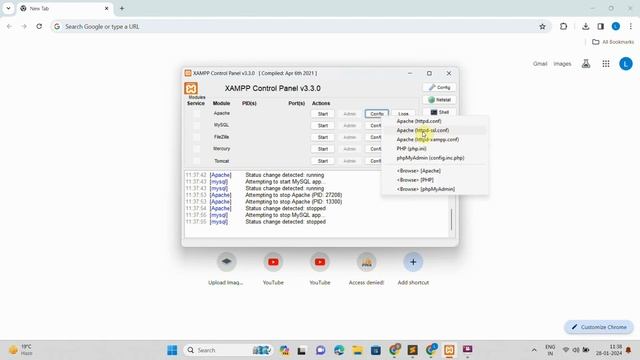The height and width of the screenshot is (360, 640).
Task: Open the weather widget on taskbar
Action: click(x=20, y=350)
